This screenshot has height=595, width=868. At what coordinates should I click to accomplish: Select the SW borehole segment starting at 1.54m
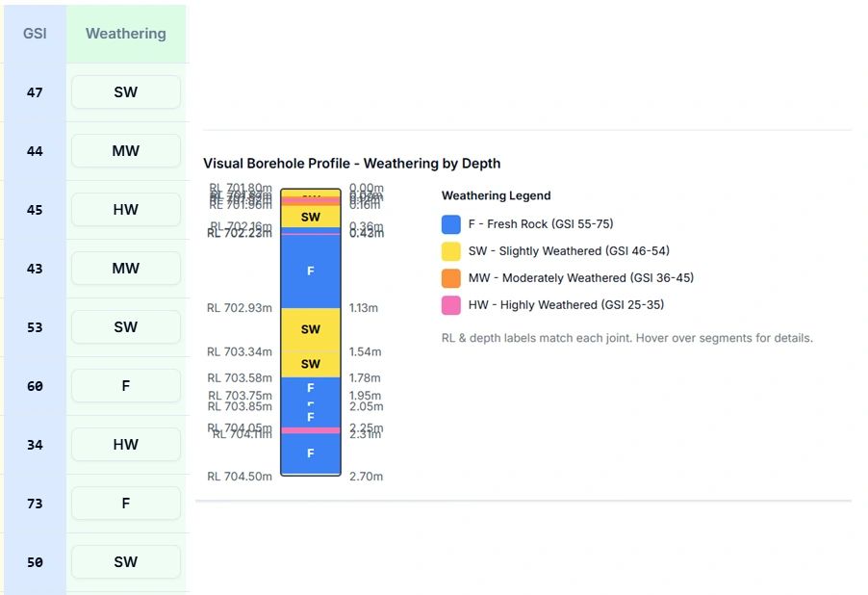click(311, 364)
